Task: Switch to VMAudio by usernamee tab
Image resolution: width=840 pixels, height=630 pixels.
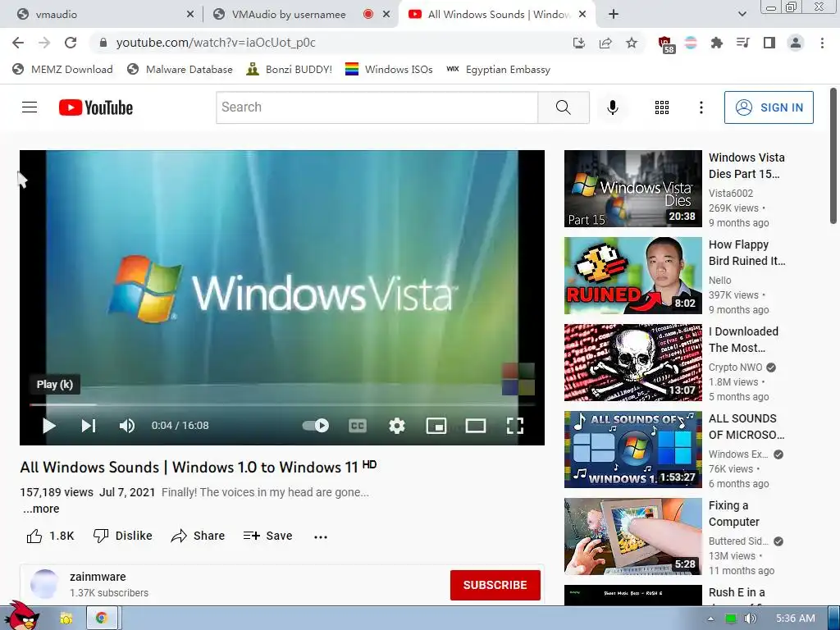Action: (x=299, y=15)
